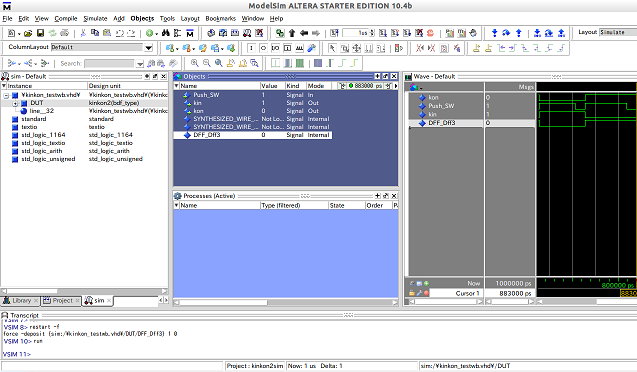Screen dimensions: 637x372
Task: Select std_logic_1164 in the instance tree
Action: pos(43,135)
